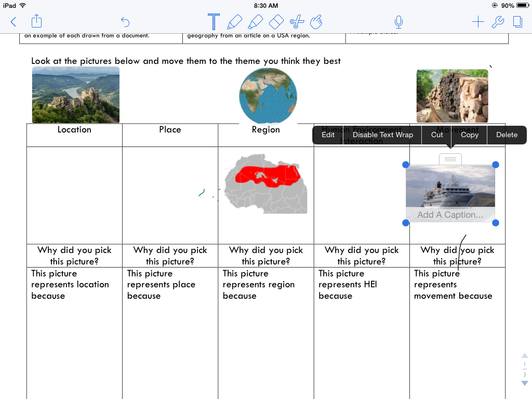This screenshot has height=399, width=532.
Task: Select the Pen tool
Action: [234, 22]
